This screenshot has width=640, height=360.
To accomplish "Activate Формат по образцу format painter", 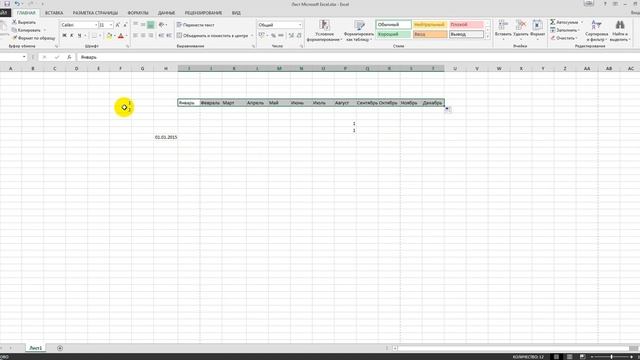I will pyautogui.click(x=33, y=38).
